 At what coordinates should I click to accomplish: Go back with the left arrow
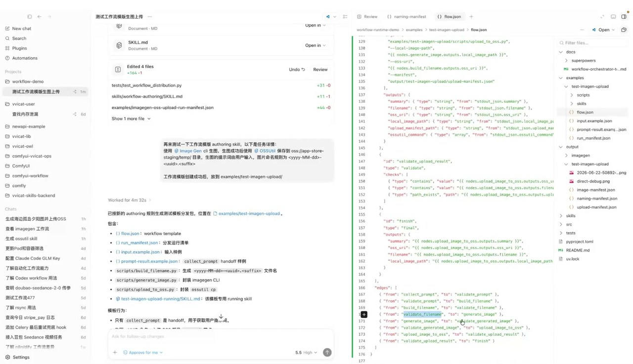(40, 17)
